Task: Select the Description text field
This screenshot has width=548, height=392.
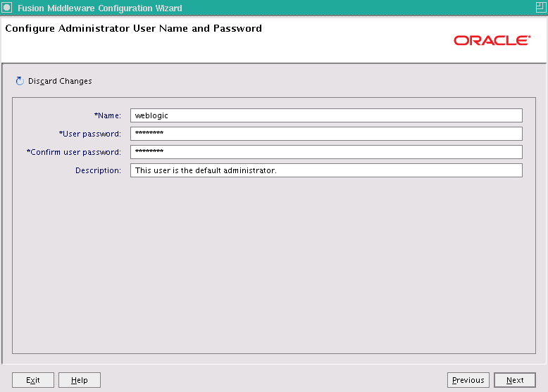Action: click(x=326, y=170)
